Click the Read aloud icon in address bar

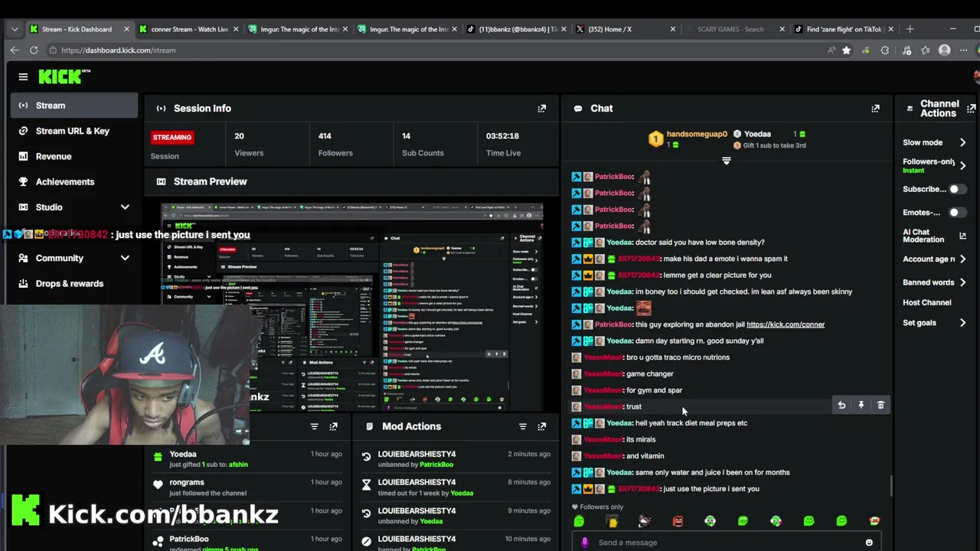831,50
